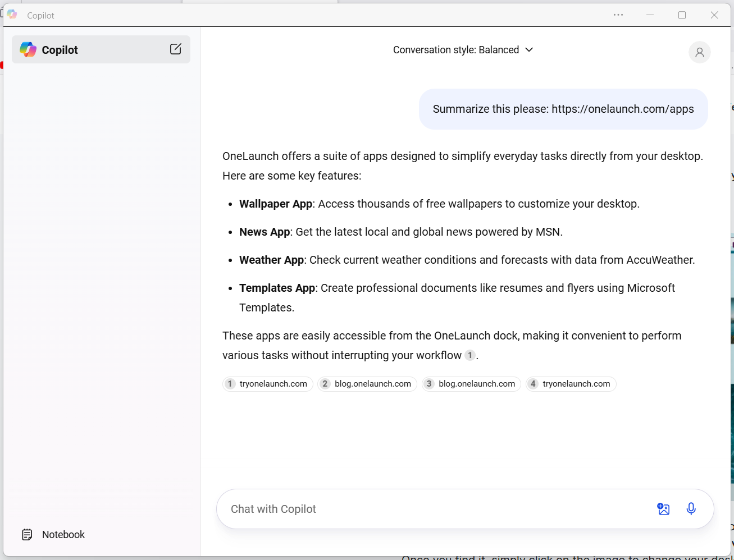Select the summarize request message bubble
This screenshot has height=560, width=734.
(x=563, y=109)
